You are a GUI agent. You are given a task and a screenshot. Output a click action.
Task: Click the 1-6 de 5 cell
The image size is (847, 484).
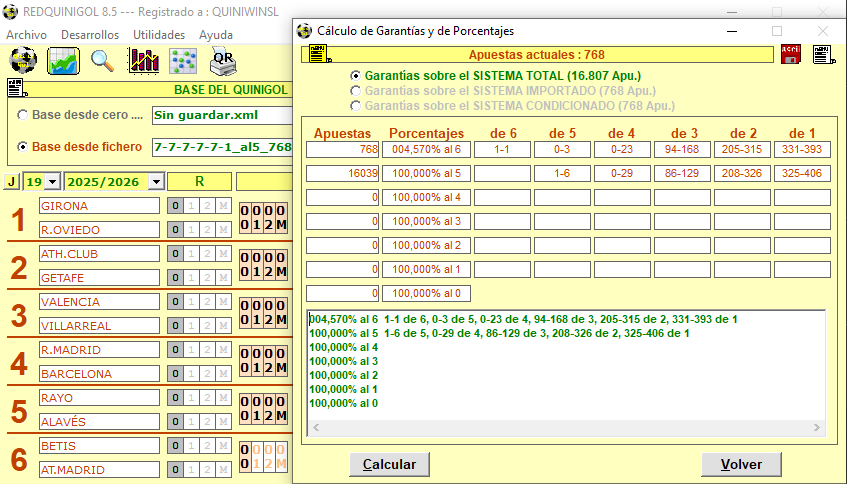(x=562, y=173)
